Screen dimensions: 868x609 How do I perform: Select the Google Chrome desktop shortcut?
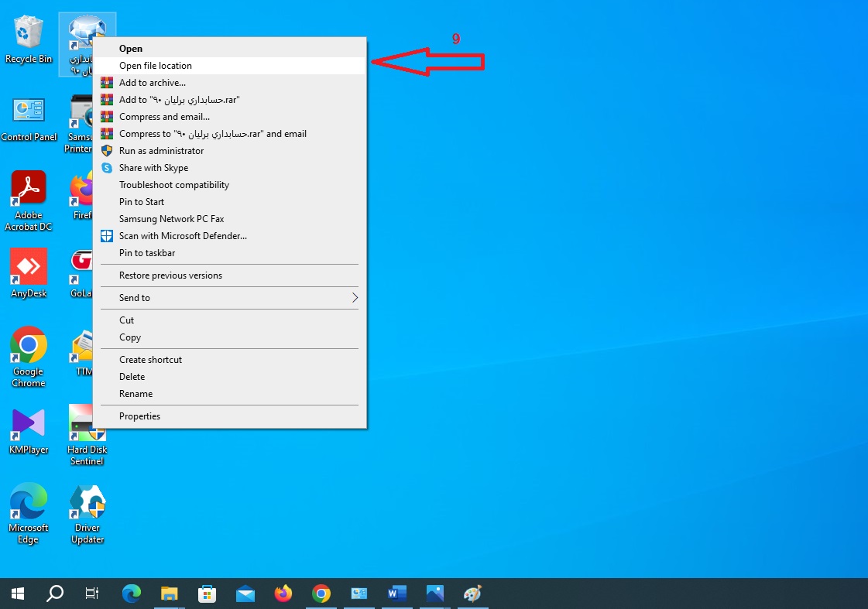pyautogui.click(x=28, y=357)
